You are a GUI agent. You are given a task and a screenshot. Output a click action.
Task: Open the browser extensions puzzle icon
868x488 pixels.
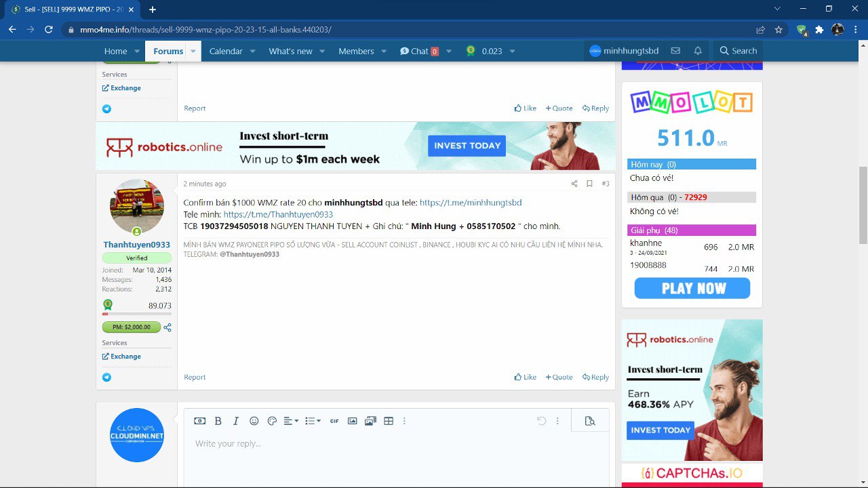click(x=819, y=30)
